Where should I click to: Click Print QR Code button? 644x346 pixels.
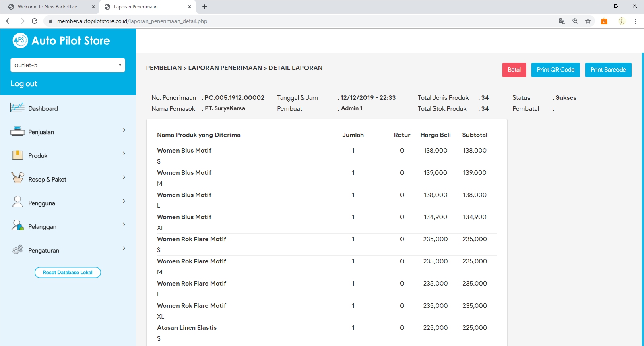[x=555, y=70]
